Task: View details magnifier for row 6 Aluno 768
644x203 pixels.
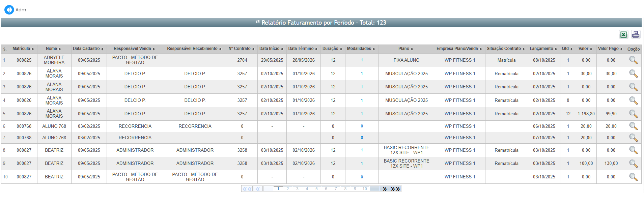Action: (x=633, y=126)
